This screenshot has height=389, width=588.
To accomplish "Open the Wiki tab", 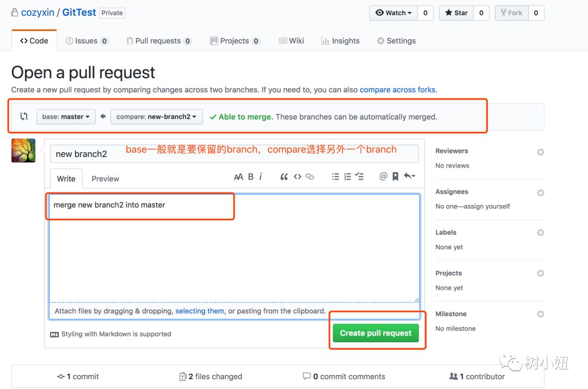I will [x=291, y=41].
